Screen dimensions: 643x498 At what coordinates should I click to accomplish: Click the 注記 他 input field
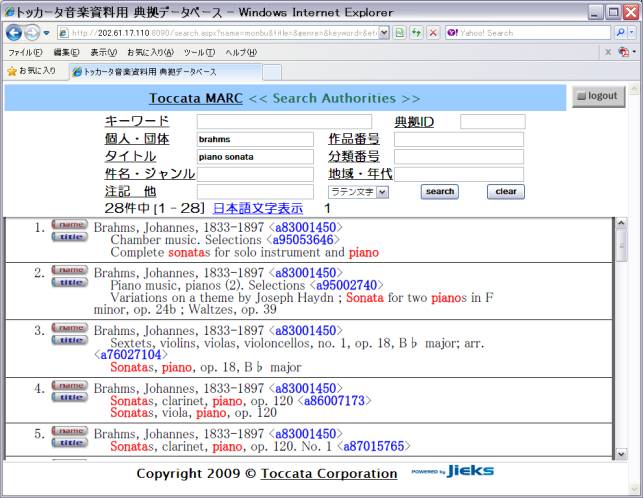[x=255, y=192]
